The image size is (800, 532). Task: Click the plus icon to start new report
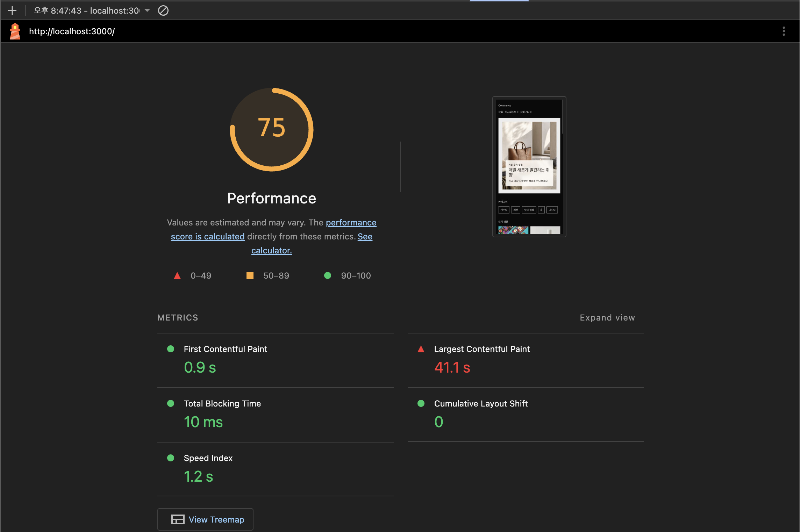[x=12, y=10]
